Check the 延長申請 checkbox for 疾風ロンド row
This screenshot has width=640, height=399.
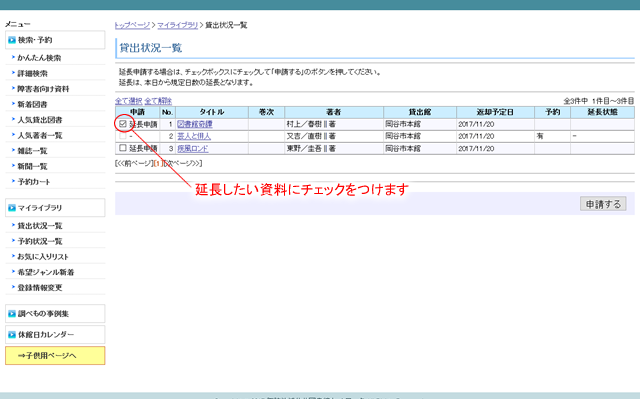point(122,148)
